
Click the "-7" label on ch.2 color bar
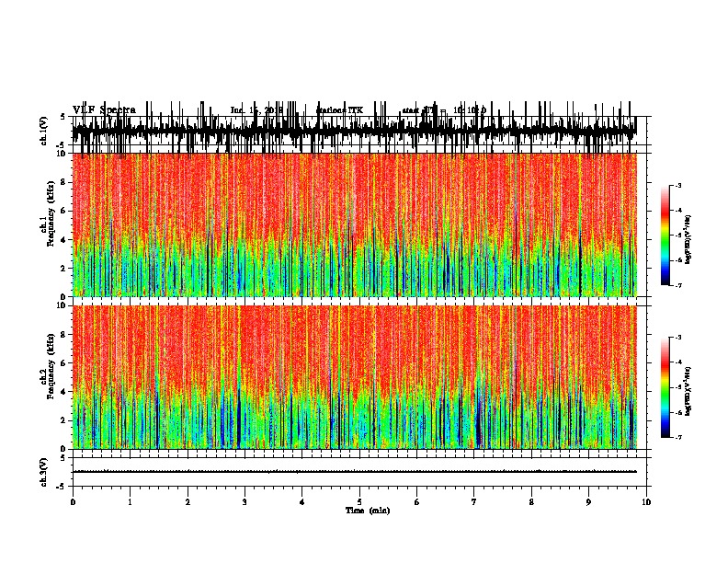(x=678, y=438)
